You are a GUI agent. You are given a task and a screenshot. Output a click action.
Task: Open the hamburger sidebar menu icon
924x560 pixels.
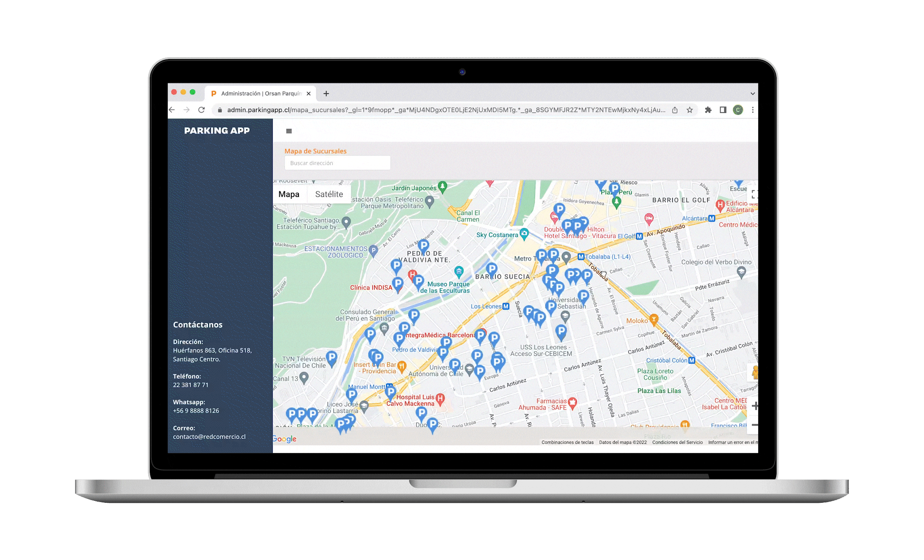(289, 131)
